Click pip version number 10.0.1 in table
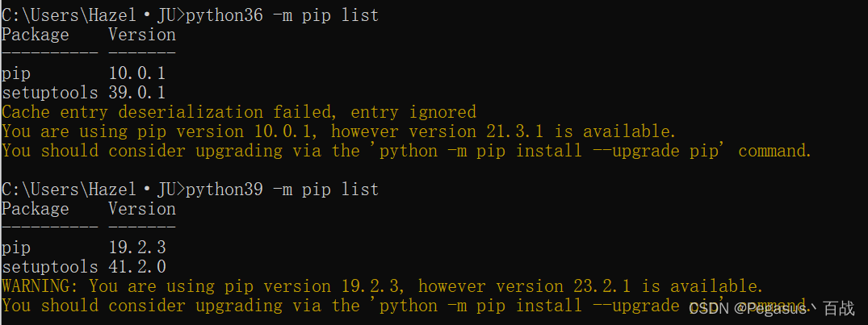Image resolution: width=868 pixels, height=325 pixels. [x=137, y=73]
